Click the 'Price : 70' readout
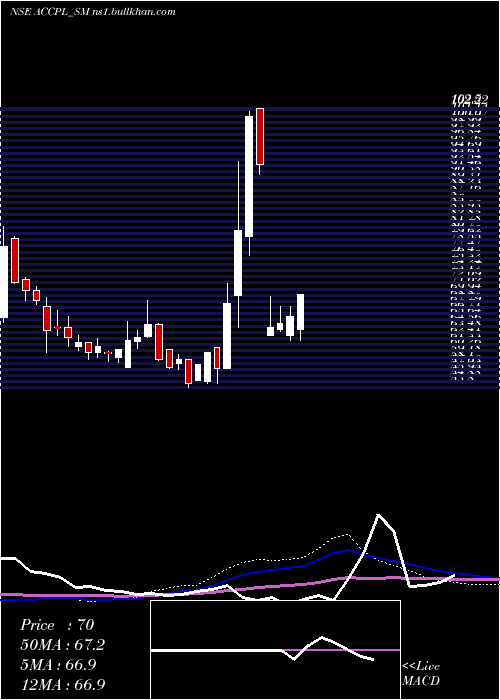 pos(57,625)
